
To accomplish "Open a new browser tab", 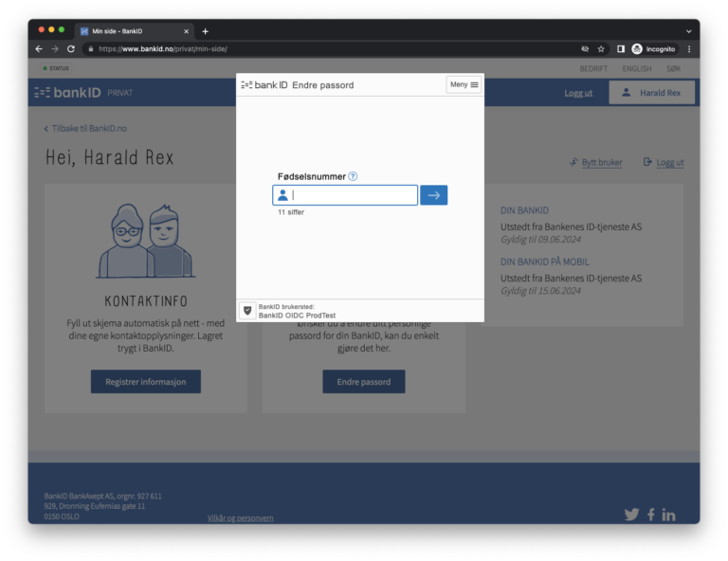I will [205, 31].
